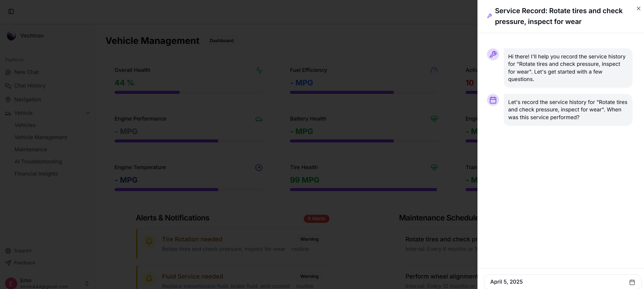Click the heartbeat icon on Overall Health card
644x289 pixels.
click(x=259, y=70)
